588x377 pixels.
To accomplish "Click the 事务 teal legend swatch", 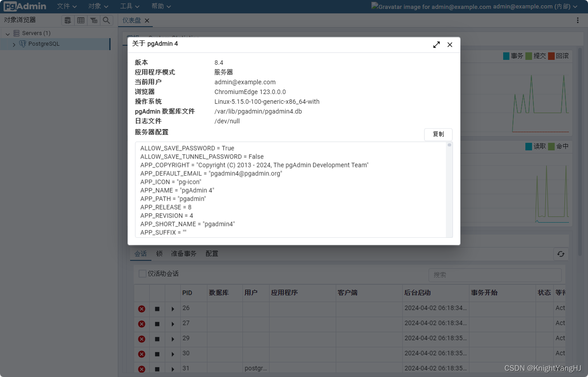I will coord(506,56).
